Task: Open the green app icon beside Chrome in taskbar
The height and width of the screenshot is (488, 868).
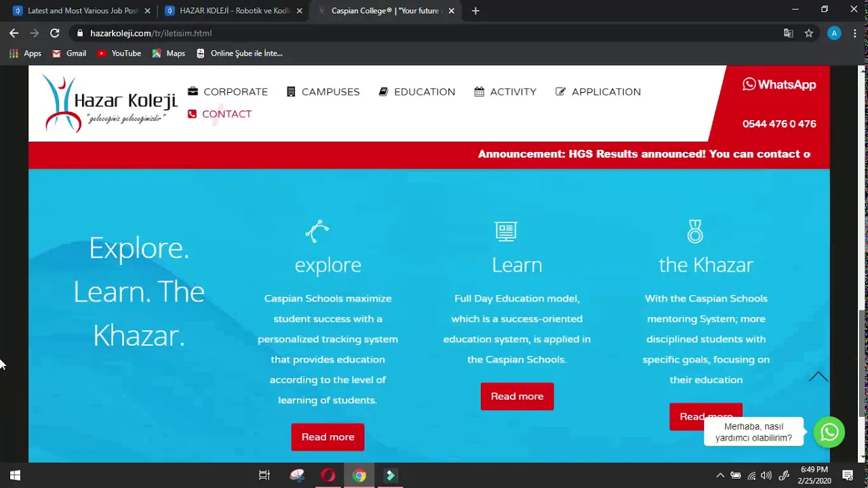Action: 391,475
